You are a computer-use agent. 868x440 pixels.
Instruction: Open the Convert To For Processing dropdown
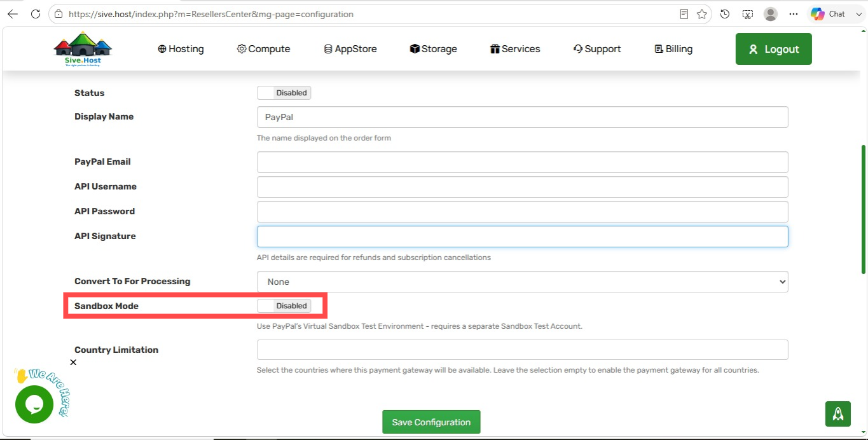click(x=523, y=282)
